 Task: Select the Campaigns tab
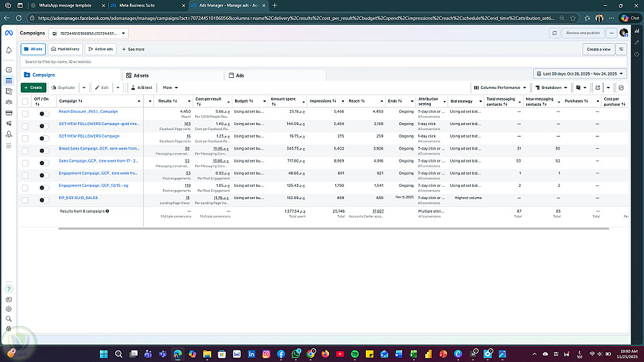pos(71,75)
